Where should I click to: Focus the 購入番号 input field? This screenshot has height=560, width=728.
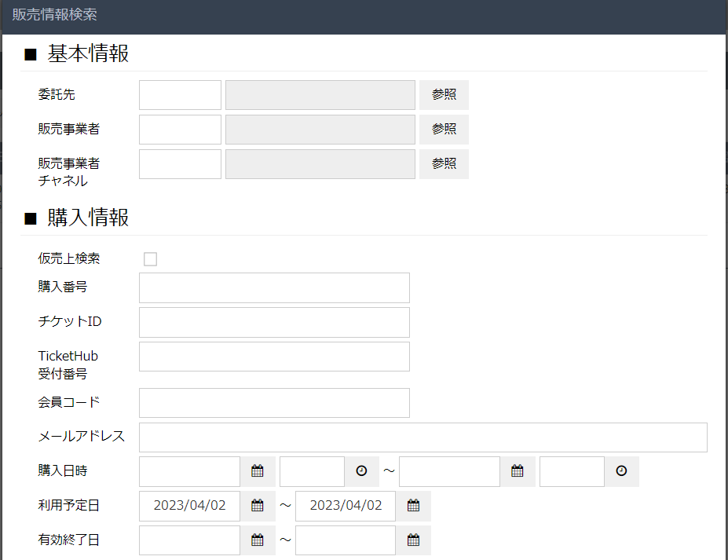coord(274,287)
